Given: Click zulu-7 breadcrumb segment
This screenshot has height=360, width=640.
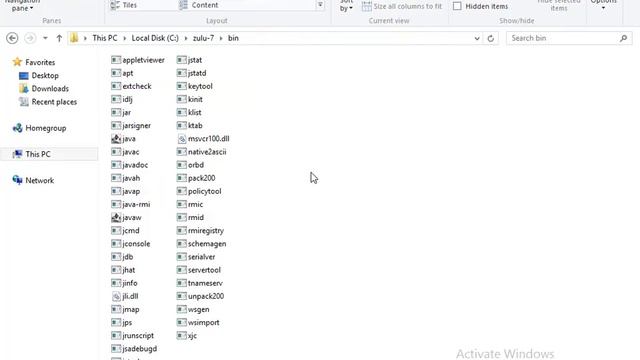Looking at the screenshot, I should coord(203,38).
